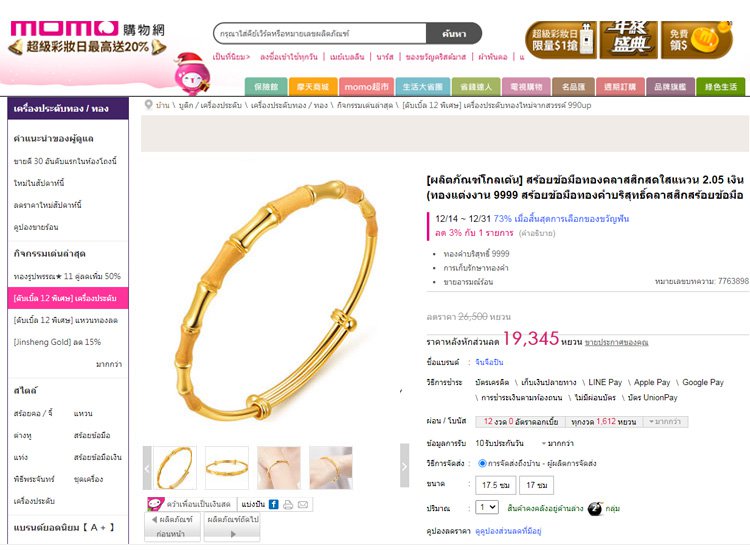Screen dimensions: 750x551
Task: Show previous thumbnails with left arrow
Action: [x=147, y=467]
